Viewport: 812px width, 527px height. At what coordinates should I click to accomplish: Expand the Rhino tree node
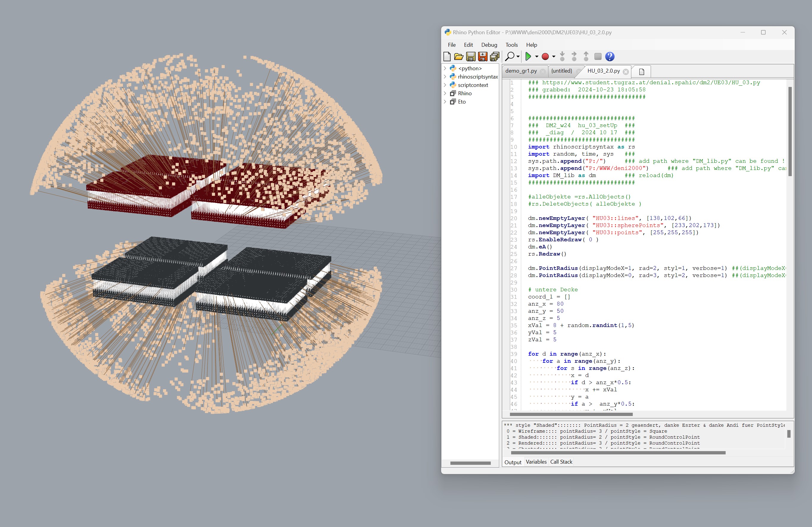click(x=445, y=93)
